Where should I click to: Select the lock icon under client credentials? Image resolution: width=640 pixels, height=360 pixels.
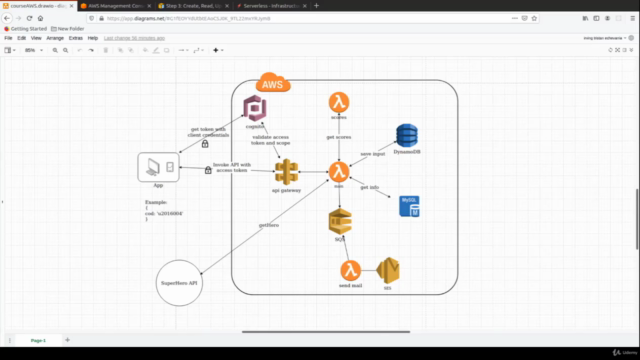coord(205,144)
